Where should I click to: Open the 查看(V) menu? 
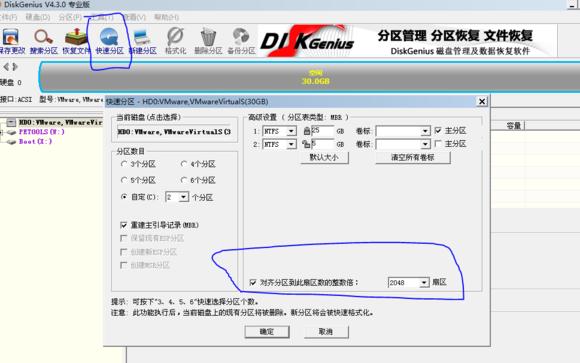point(134,17)
